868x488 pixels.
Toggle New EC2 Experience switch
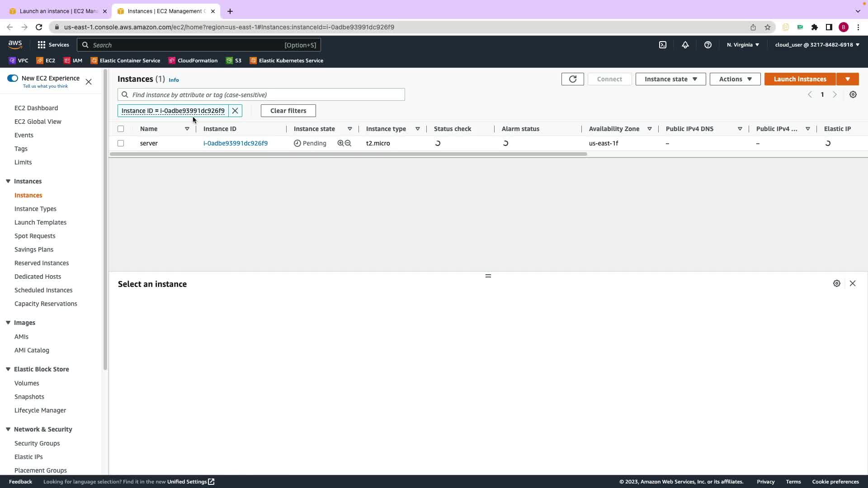click(x=13, y=78)
